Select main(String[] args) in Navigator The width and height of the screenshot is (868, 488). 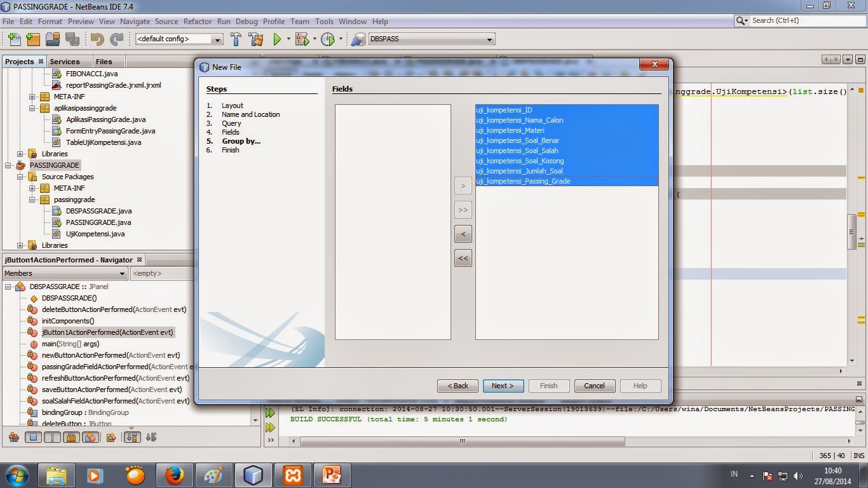click(71, 344)
